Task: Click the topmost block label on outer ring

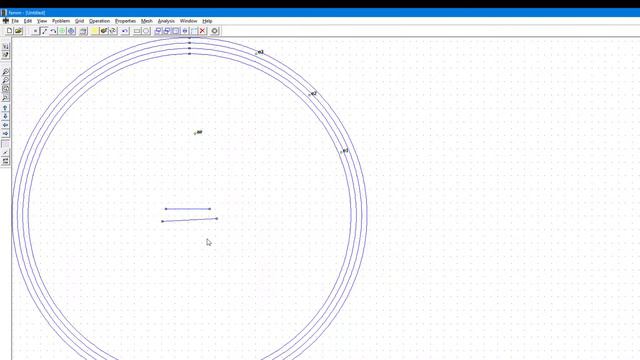Action: [x=259, y=52]
